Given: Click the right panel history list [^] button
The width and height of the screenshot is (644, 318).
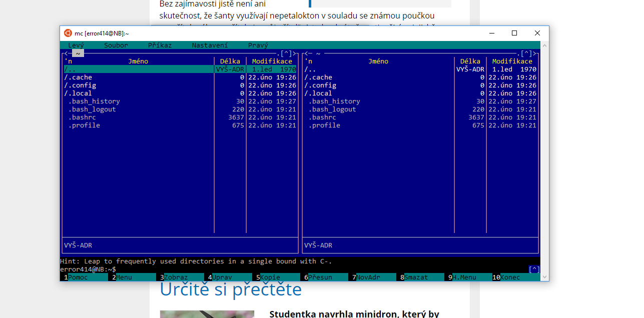Looking at the screenshot, I should point(526,53).
